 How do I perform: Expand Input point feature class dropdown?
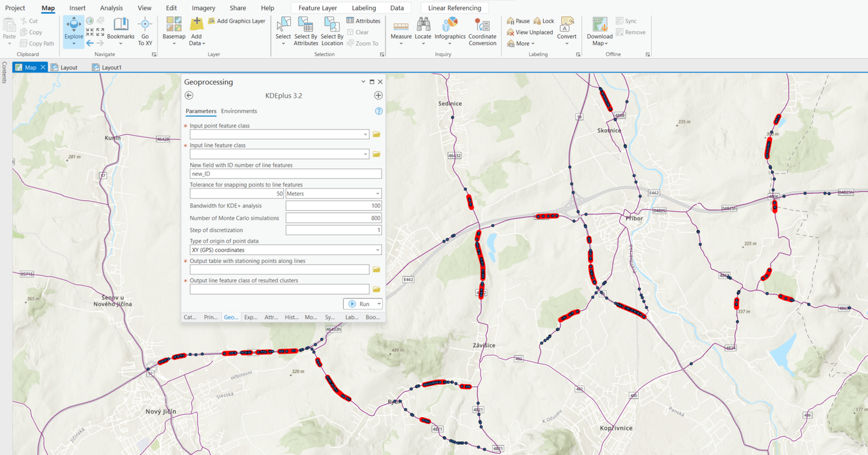coord(365,134)
